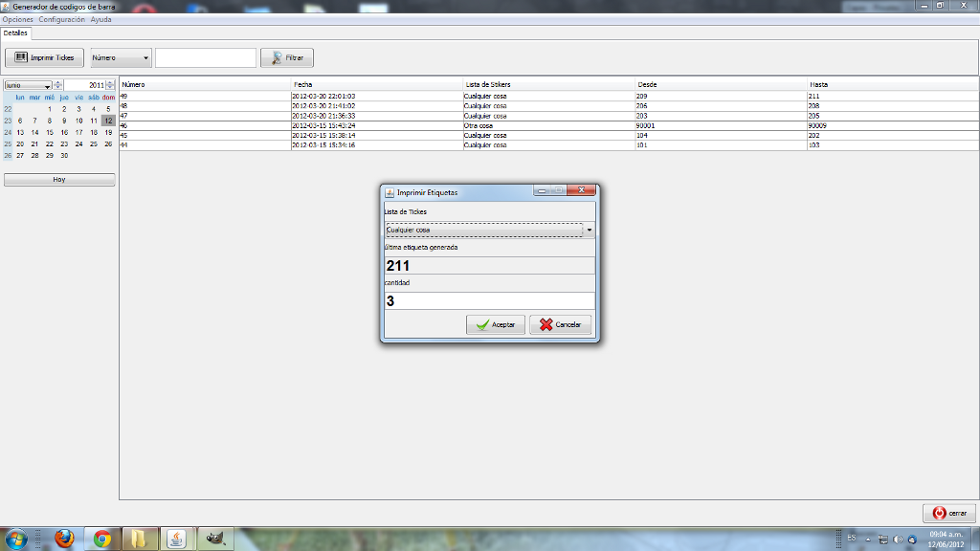This screenshot has width=980, height=551.
Task: Click the Desde column header
Action: click(722, 84)
